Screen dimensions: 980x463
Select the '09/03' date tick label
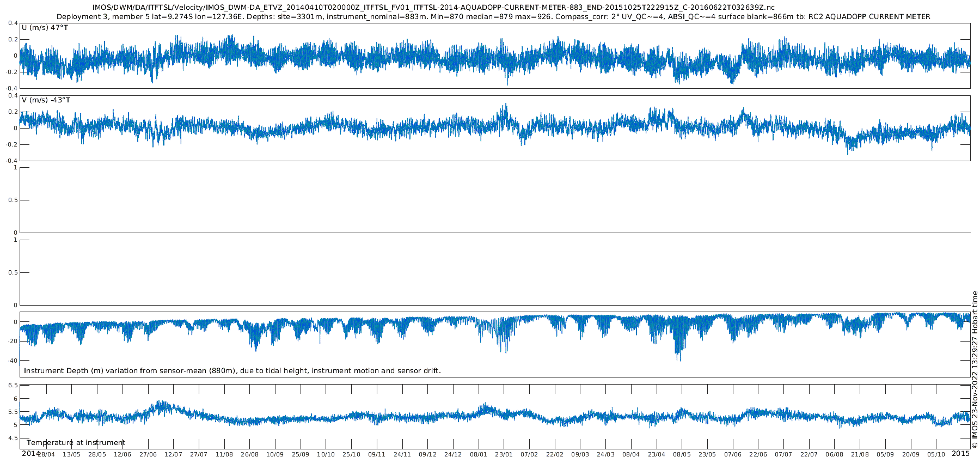click(x=580, y=454)
